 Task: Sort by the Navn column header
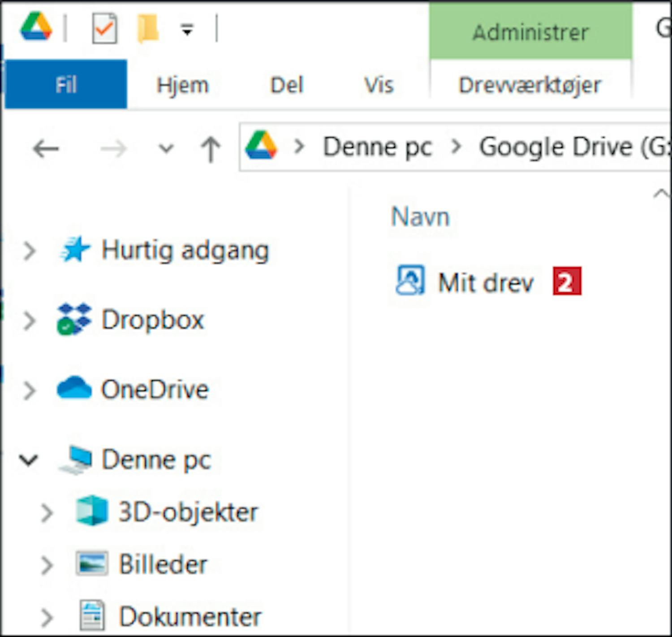pyautogui.click(x=420, y=217)
